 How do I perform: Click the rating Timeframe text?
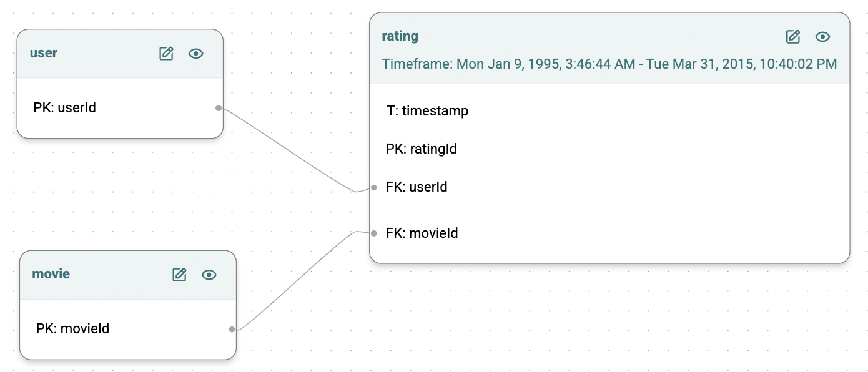[609, 64]
